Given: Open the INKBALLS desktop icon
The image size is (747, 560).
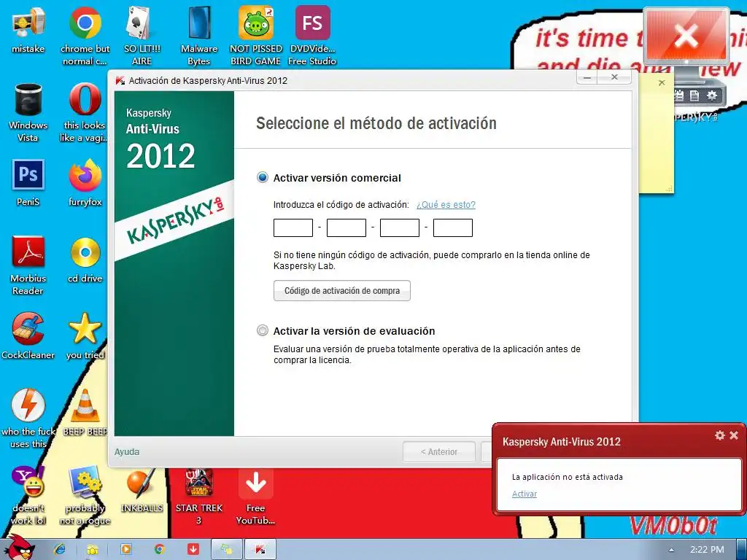Looking at the screenshot, I should [x=142, y=489].
